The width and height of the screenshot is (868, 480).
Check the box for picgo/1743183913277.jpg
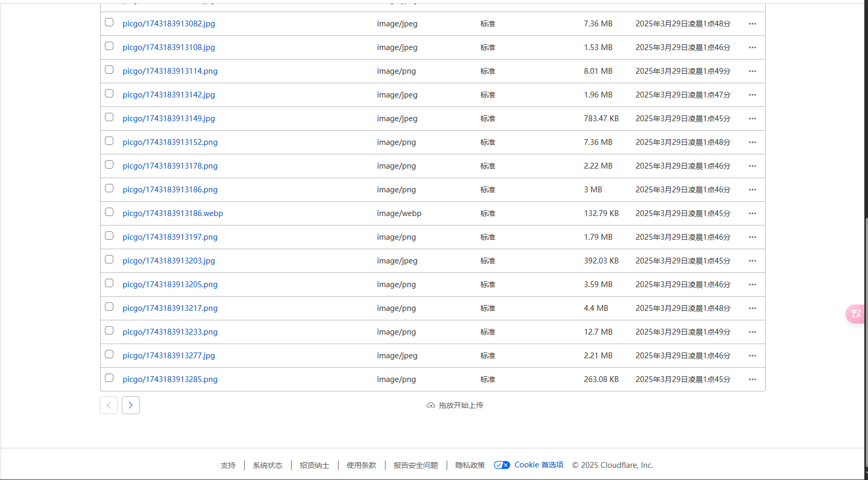(x=109, y=355)
